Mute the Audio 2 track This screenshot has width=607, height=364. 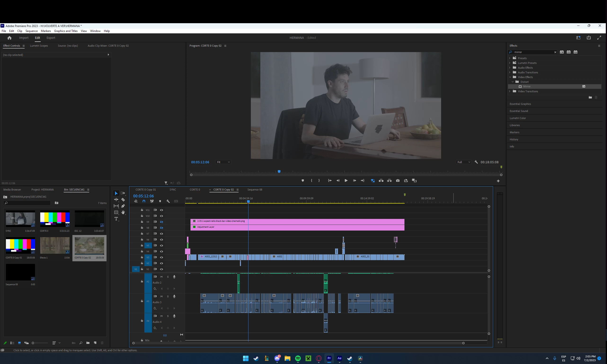pos(161,277)
